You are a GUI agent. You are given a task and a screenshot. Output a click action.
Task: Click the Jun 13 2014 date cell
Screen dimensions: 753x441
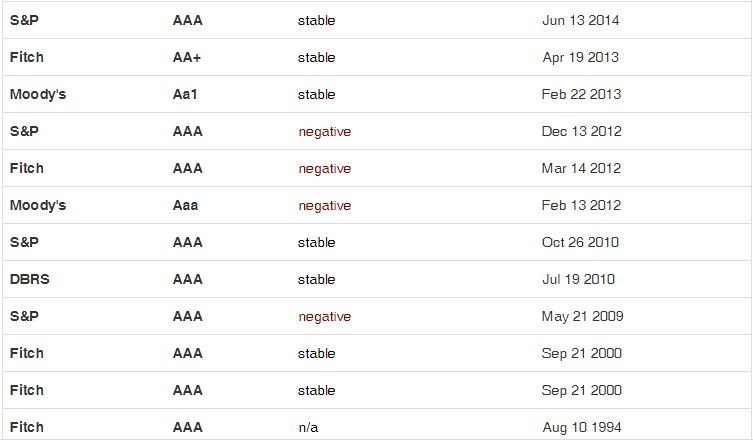coord(582,20)
